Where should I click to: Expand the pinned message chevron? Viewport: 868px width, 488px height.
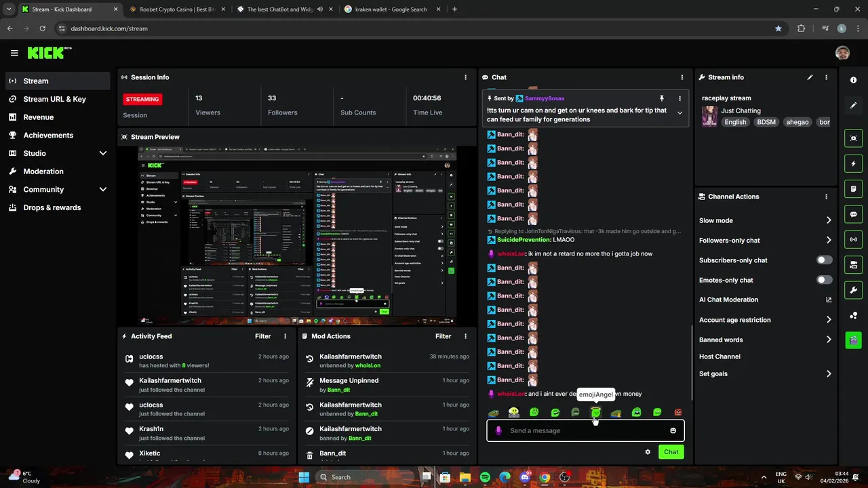(679, 113)
